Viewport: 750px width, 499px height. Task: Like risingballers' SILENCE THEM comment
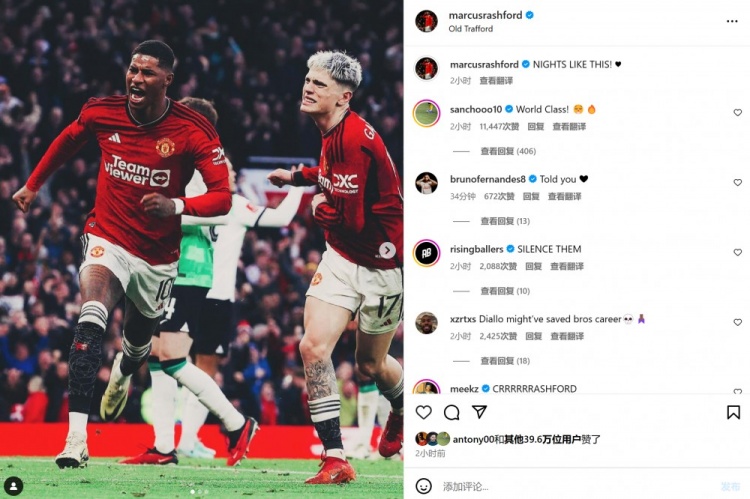tap(738, 252)
